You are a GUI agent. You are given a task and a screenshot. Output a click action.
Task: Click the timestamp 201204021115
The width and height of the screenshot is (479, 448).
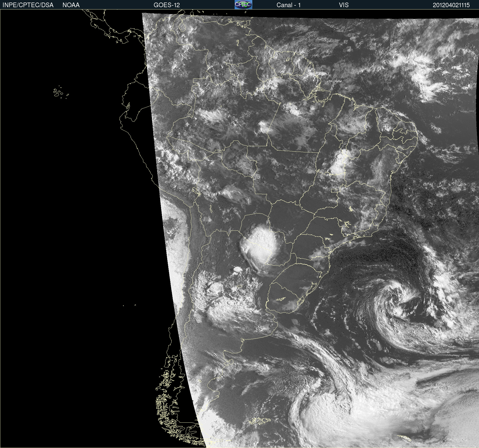[451, 5]
